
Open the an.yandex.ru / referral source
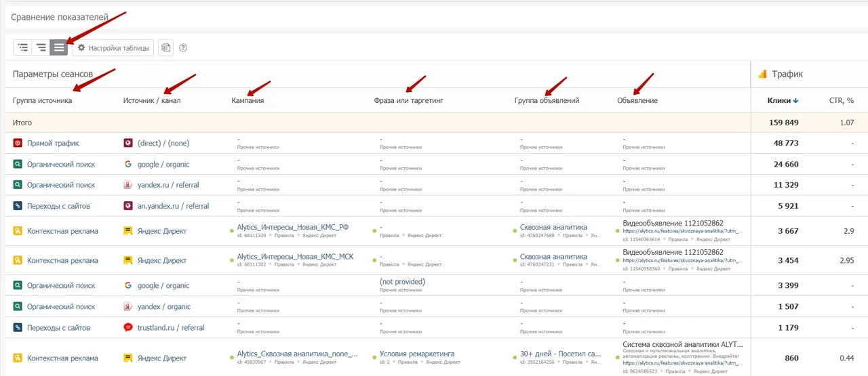pyautogui.click(x=173, y=205)
